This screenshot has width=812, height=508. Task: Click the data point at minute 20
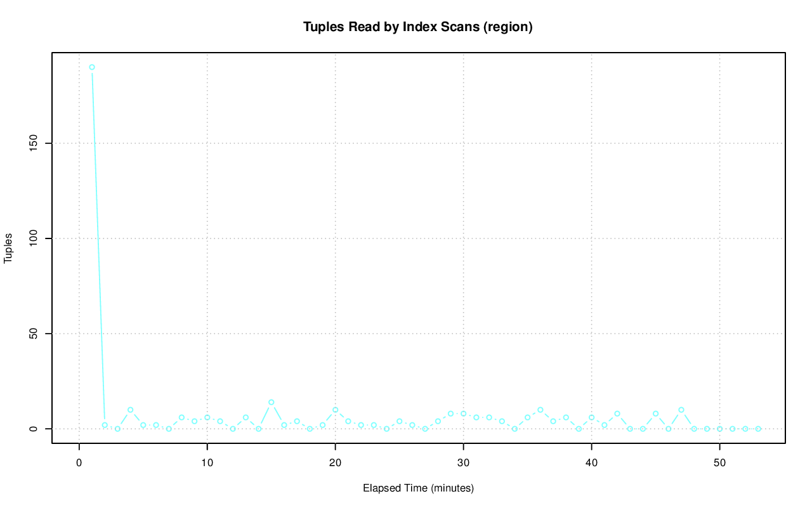pos(335,410)
